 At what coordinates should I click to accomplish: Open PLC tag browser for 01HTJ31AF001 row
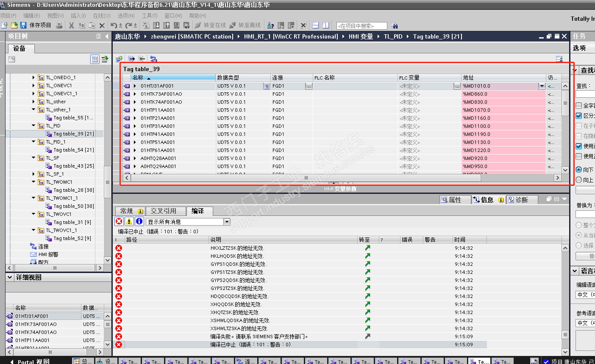[x=457, y=86]
